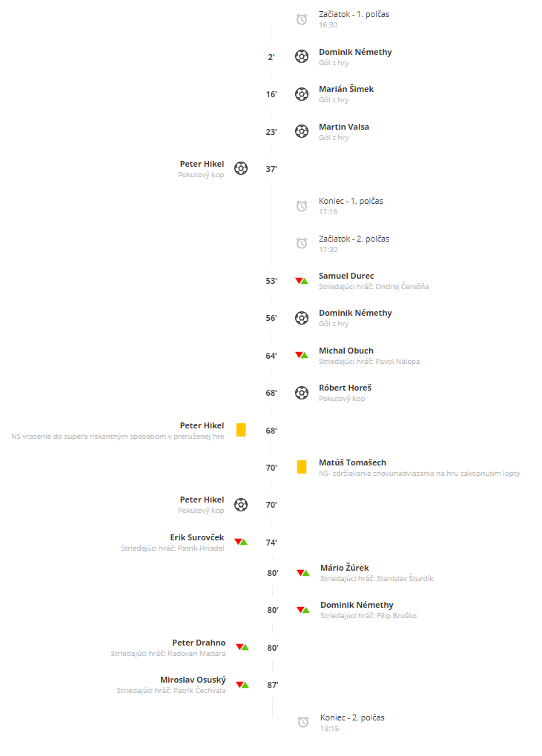
Task: Click the goal icon for Róbert Horeš penalty
Action: pos(302,393)
